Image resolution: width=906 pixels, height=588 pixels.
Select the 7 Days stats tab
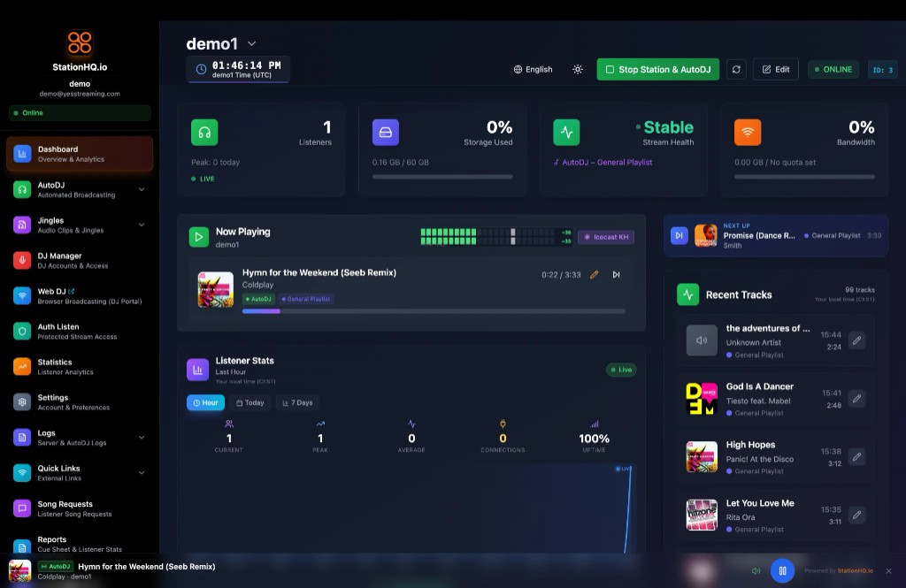(297, 402)
